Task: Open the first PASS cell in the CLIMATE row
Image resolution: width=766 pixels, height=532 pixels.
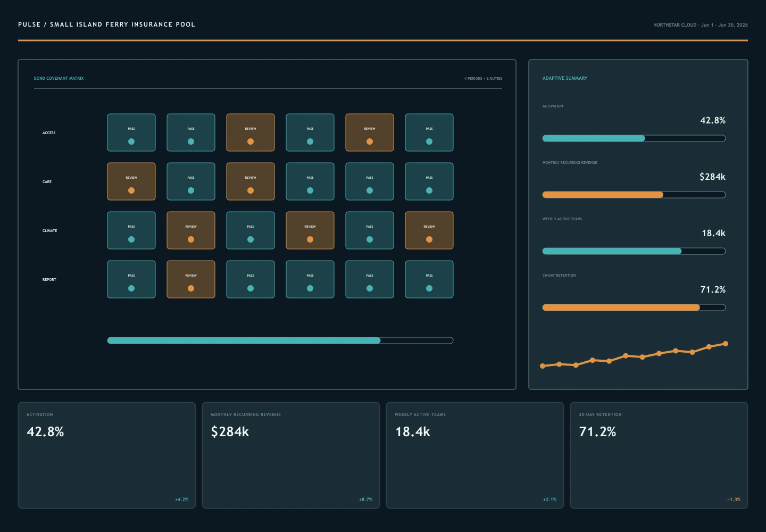Action: pyautogui.click(x=131, y=230)
